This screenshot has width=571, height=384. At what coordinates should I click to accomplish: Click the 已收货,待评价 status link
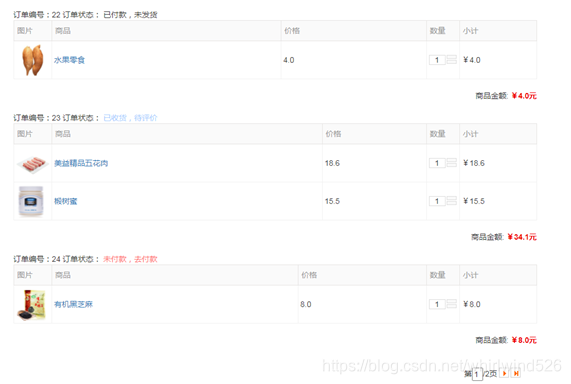(x=130, y=118)
